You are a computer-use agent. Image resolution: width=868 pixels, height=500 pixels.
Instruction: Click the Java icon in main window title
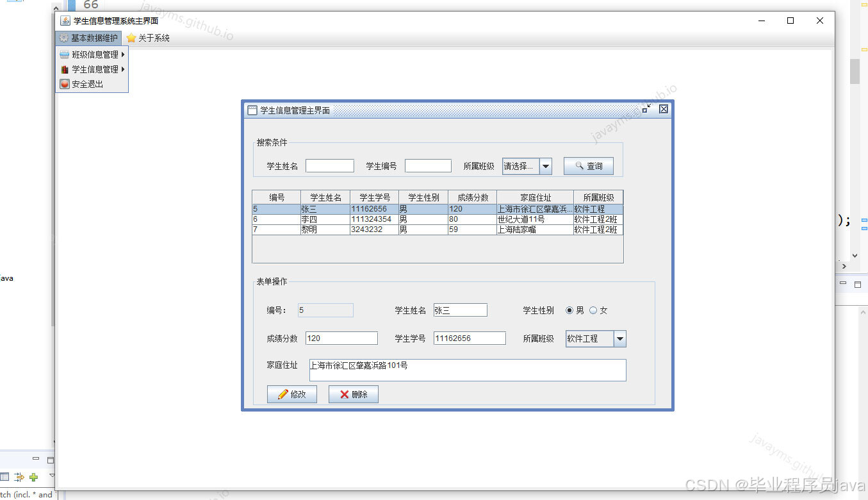pos(65,21)
